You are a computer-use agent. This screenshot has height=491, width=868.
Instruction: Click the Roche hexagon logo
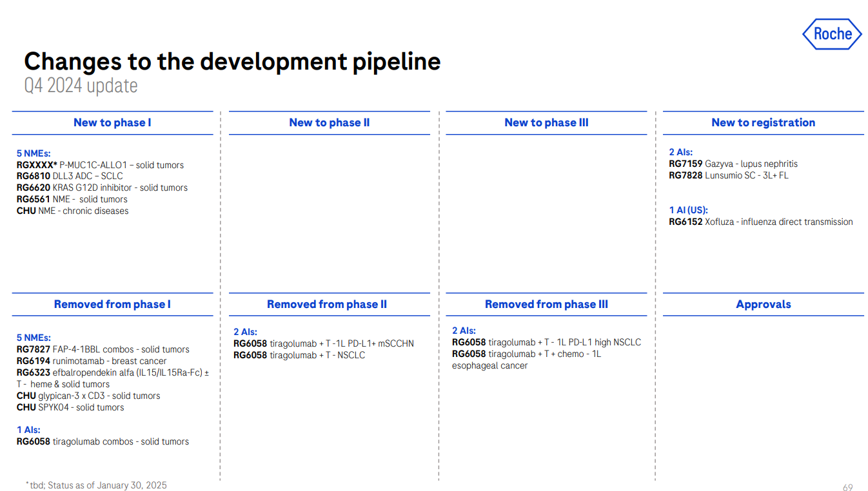click(832, 34)
